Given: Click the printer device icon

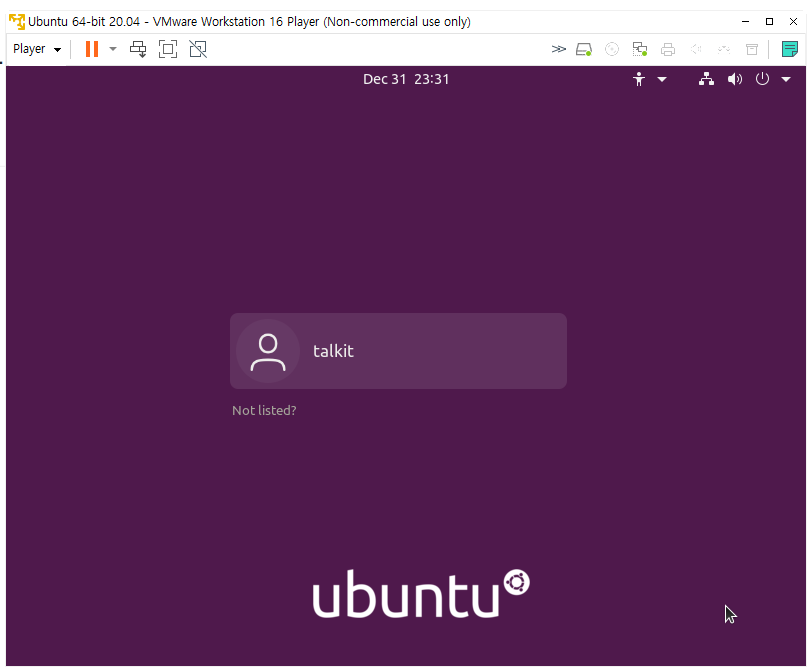Looking at the screenshot, I should click(668, 49).
